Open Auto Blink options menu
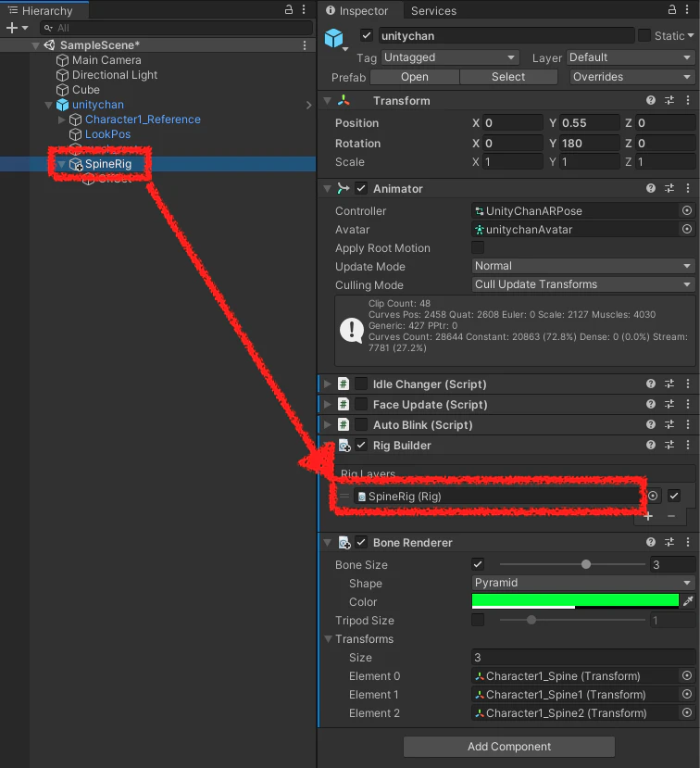The height and width of the screenshot is (768, 700). click(x=688, y=424)
